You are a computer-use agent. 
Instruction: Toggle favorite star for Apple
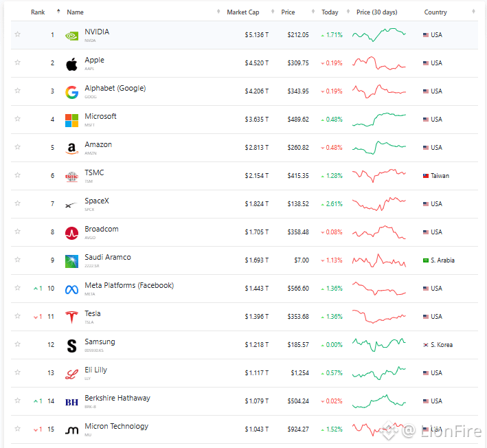coord(18,63)
